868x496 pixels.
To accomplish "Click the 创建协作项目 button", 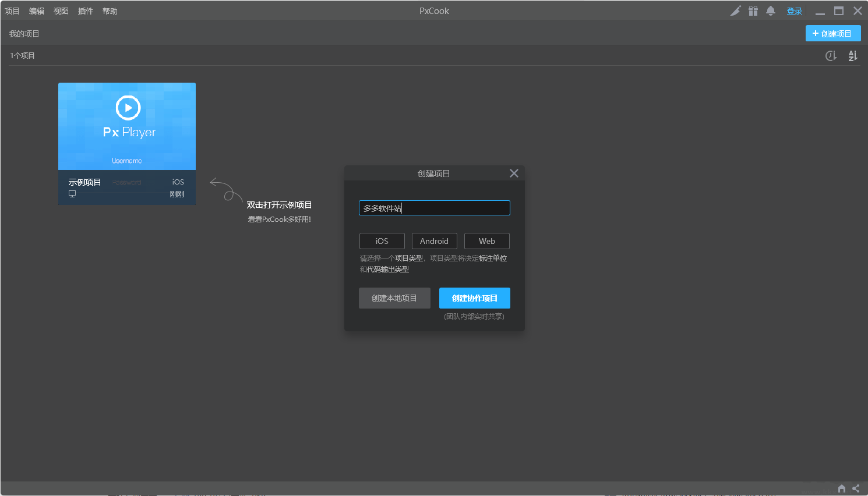I will coord(475,298).
